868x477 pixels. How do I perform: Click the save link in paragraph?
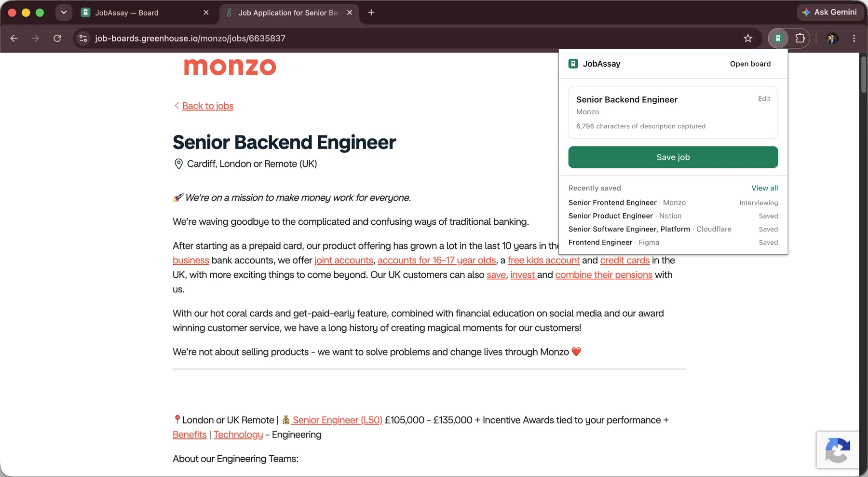pos(496,275)
